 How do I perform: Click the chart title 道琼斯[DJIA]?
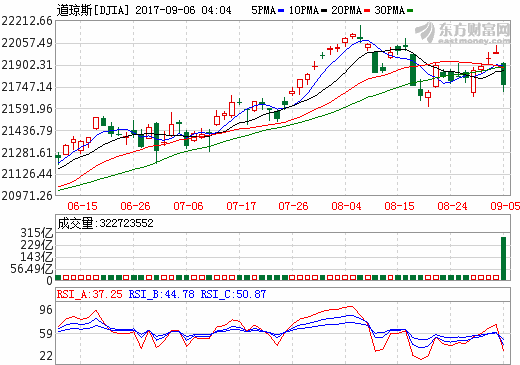(x=93, y=10)
